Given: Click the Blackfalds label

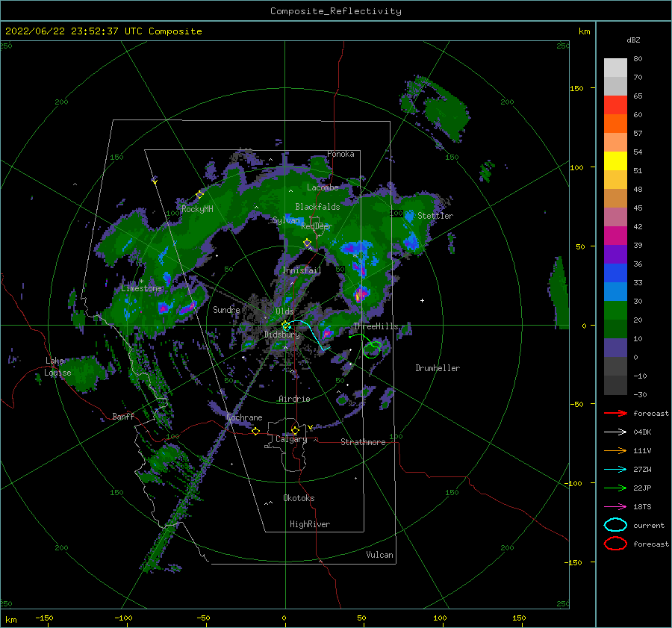Looking at the screenshot, I should click(x=317, y=207).
